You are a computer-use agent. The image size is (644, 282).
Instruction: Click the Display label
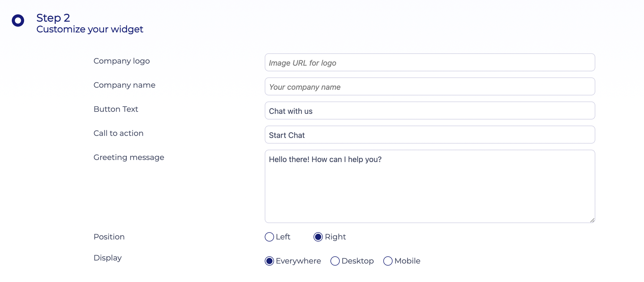coord(107,258)
